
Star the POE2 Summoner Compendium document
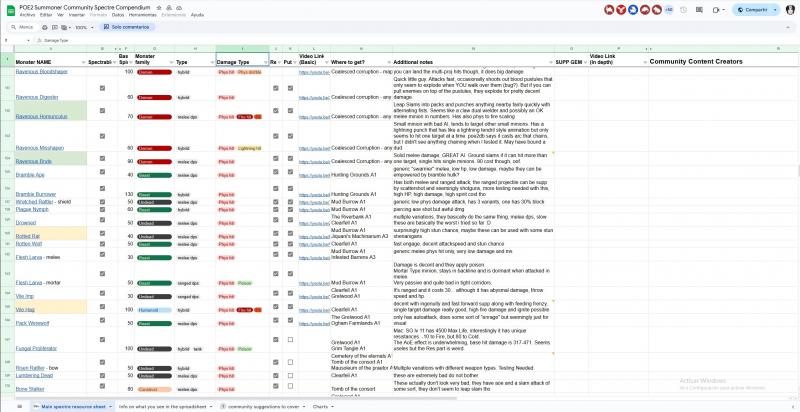(159, 8)
